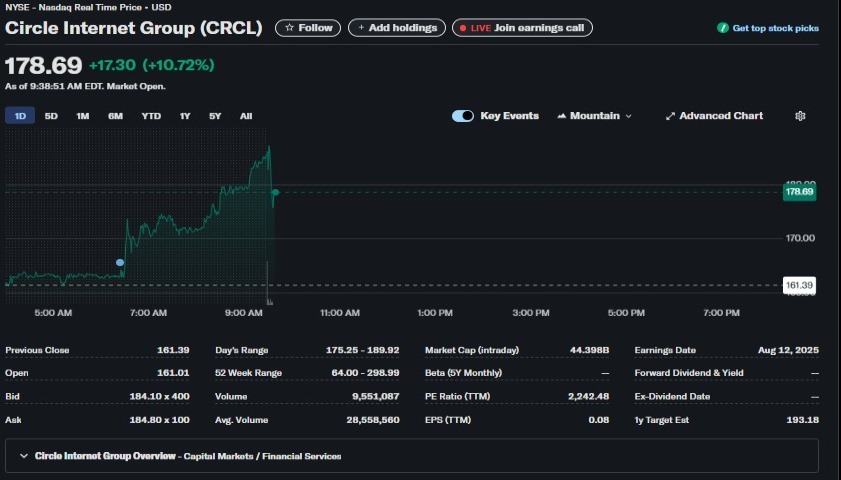Screen dimensions: 841x480
Task: Click the 178.69 price tag on chart axis
Action: click(799, 192)
